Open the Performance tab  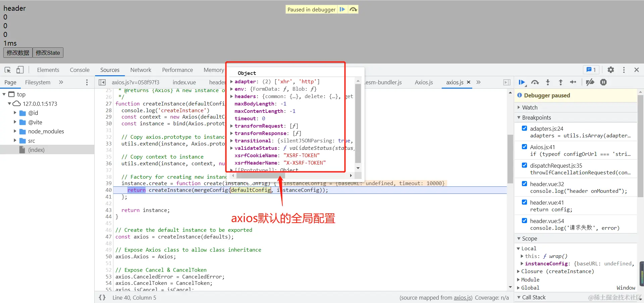click(x=177, y=70)
